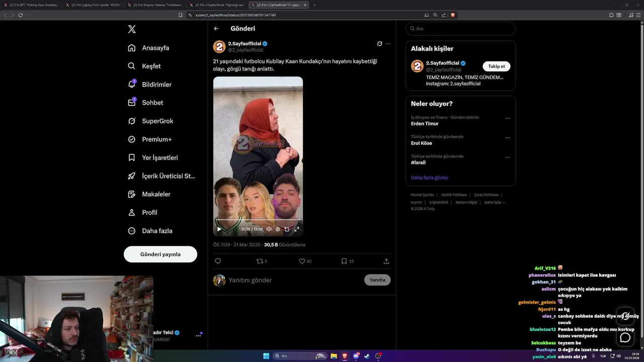The width and height of the screenshot is (644, 362).
Task: Click the Yanıtla button
Action: (377, 280)
